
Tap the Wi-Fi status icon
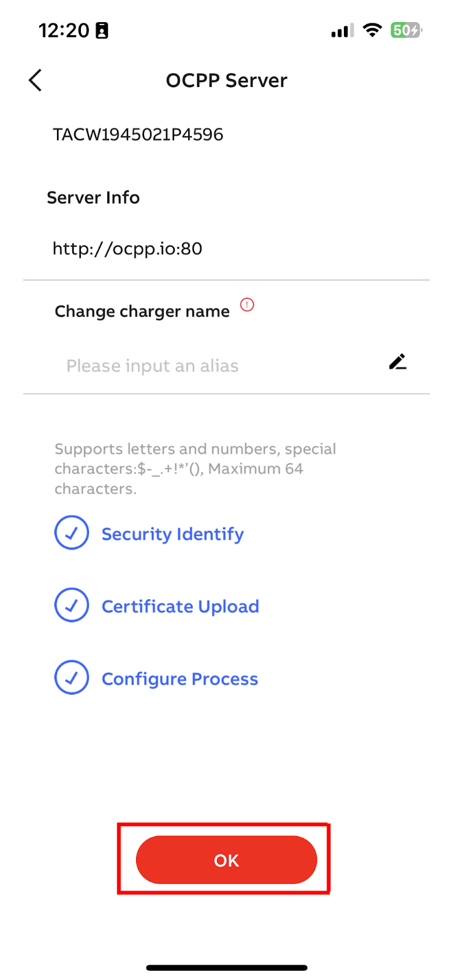coord(372,30)
